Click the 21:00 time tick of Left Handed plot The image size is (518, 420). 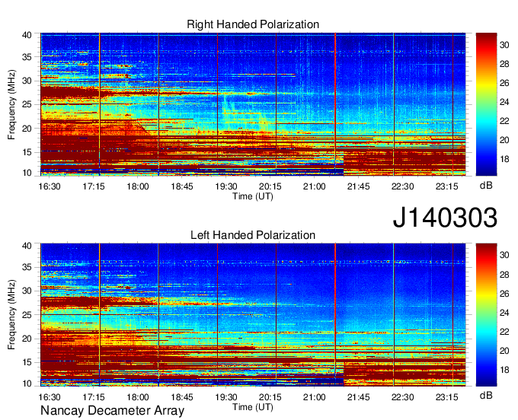pos(314,397)
